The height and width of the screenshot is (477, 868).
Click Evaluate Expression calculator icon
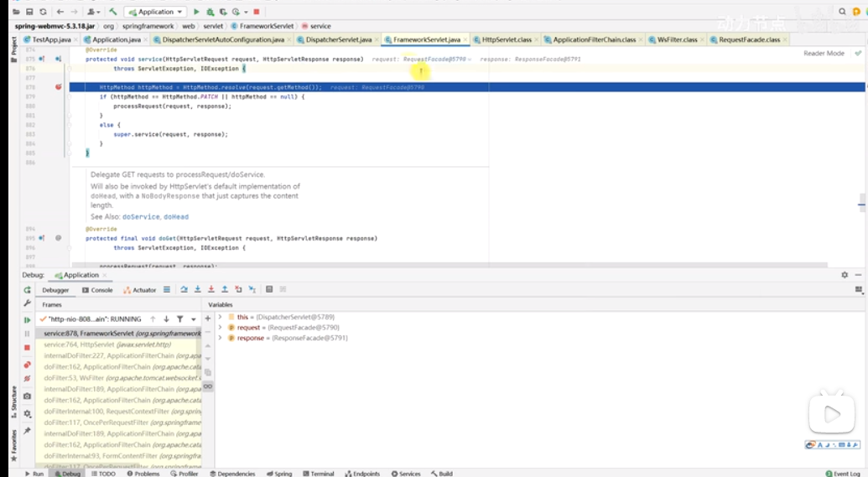click(x=269, y=289)
